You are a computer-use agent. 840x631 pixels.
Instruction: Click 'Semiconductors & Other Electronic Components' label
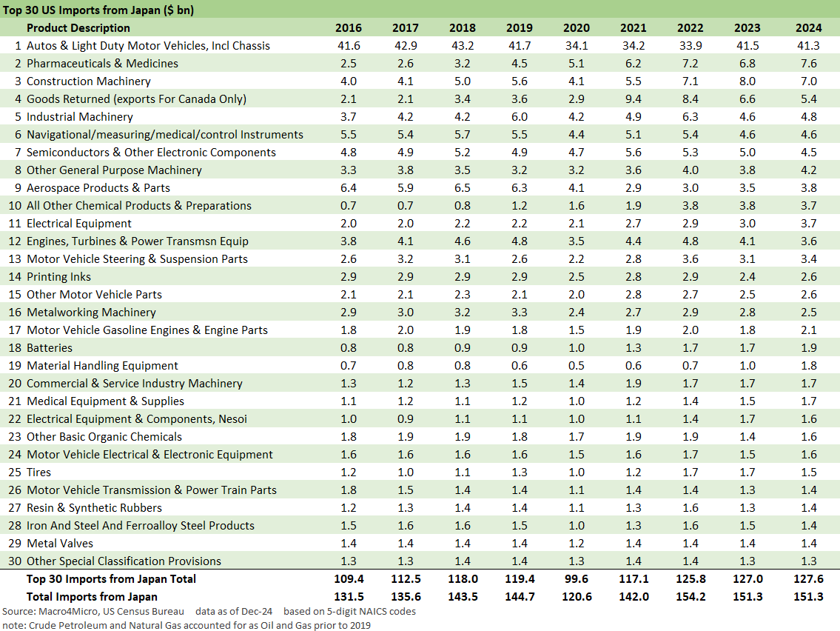(x=151, y=153)
